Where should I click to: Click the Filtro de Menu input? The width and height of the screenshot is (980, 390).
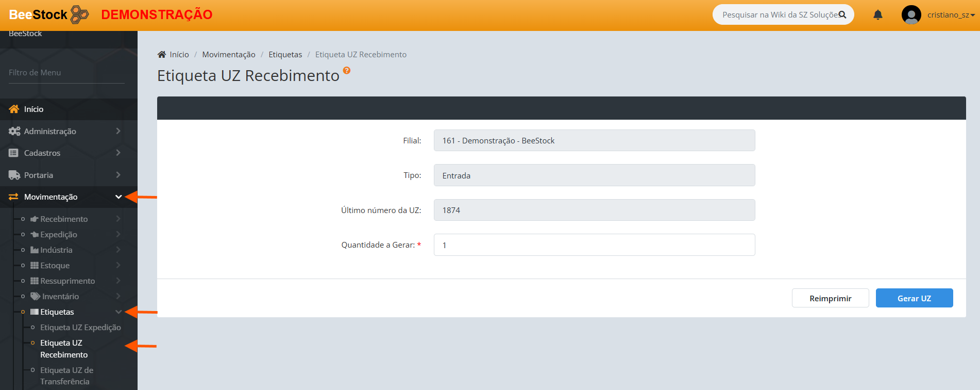66,73
